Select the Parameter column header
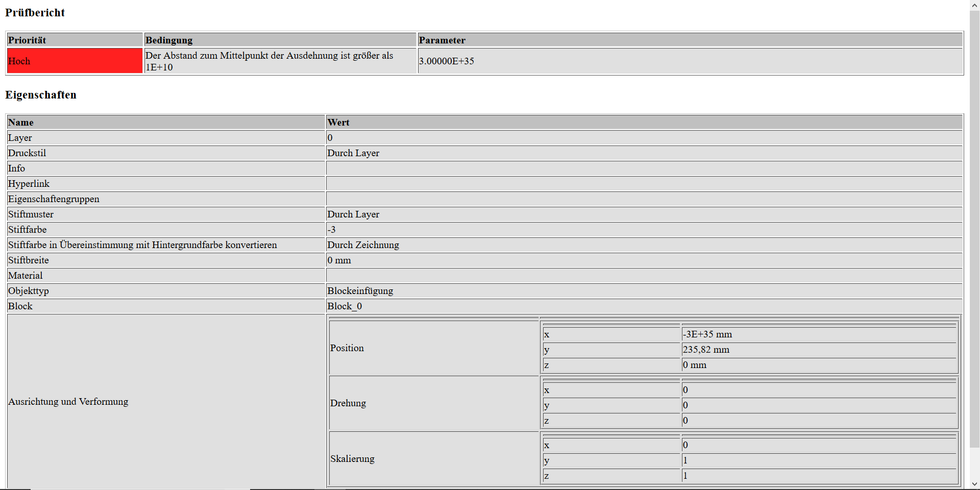980x490 pixels. pyautogui.click(x=690, y=40)
